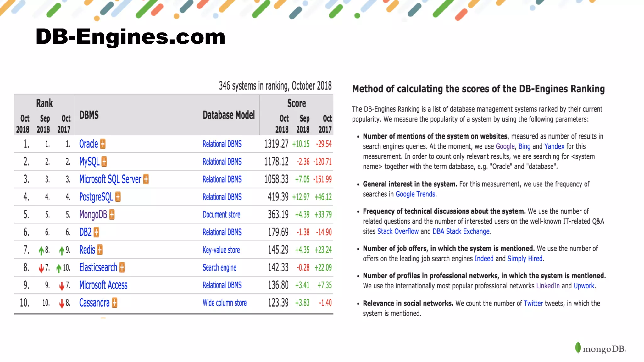This screenshot has width=644, height=362.
Task: Expand the Elasticsearch plus icon
Action: coord(122,267)
